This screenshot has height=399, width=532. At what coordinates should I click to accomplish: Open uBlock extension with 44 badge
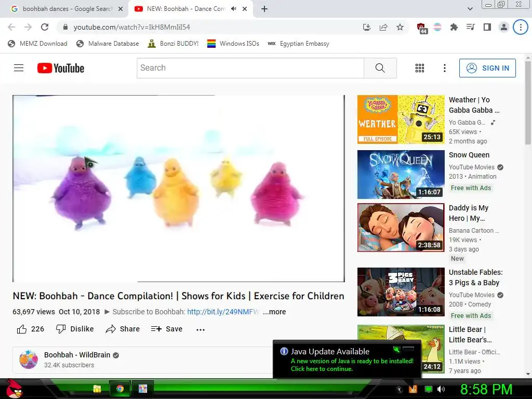(421, 28)
